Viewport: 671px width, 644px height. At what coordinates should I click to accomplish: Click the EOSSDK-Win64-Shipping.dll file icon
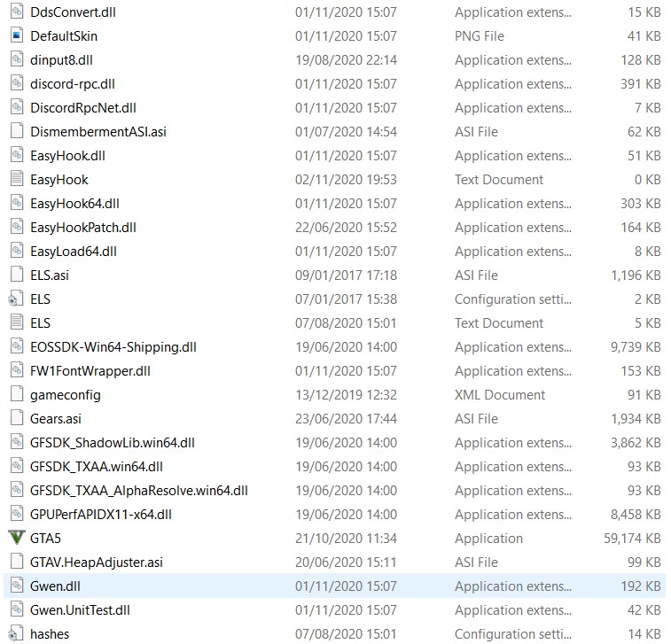click(x=17, y=346)
